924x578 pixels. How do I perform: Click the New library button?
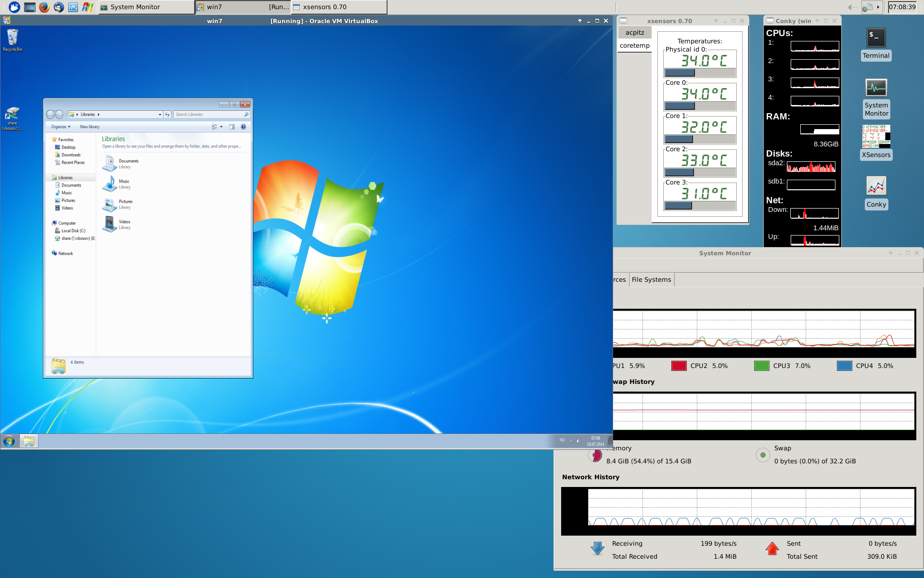click(x=90, y=127)
